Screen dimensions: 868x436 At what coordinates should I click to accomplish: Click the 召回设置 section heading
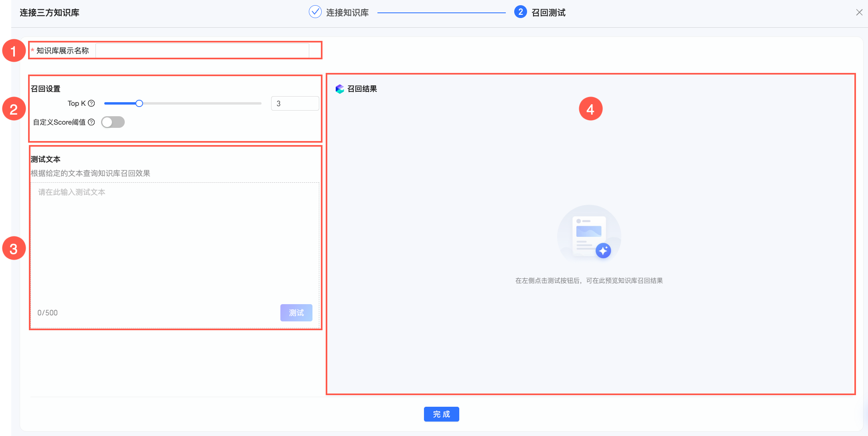[46, 89]
